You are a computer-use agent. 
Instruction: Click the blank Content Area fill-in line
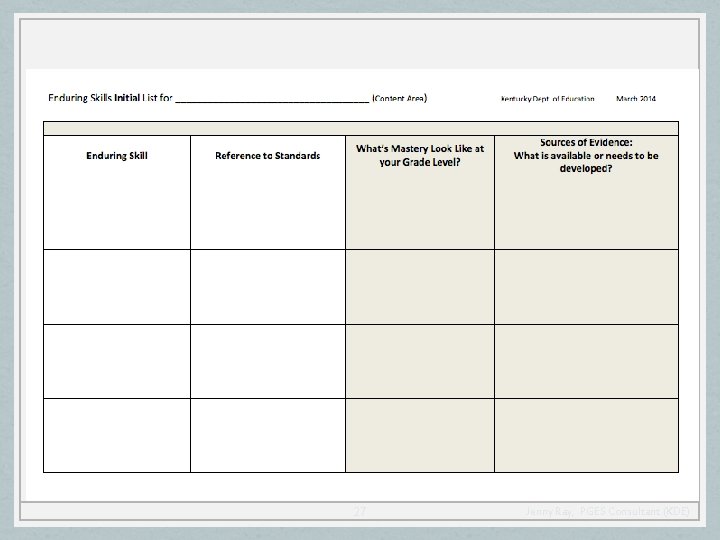(x=272, y=101)
